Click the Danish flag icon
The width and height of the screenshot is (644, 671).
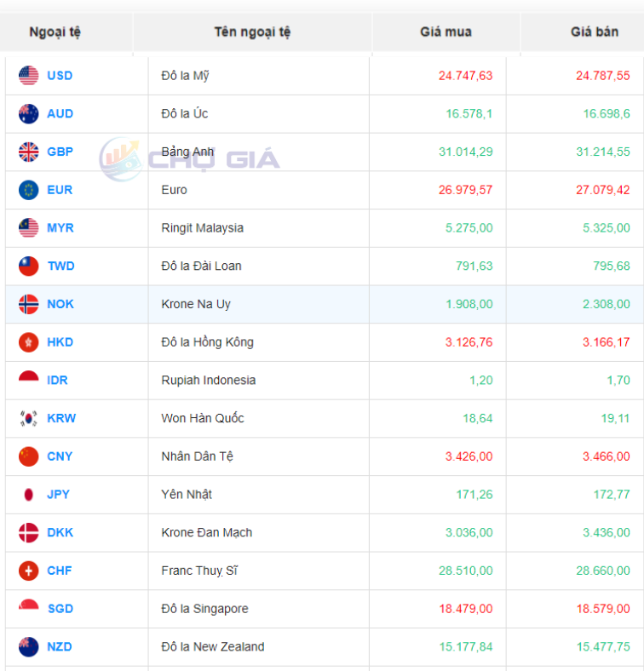tap(29, 533)
